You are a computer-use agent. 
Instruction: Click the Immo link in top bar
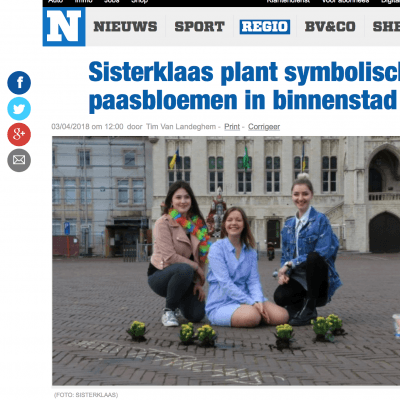coord(83,1)
